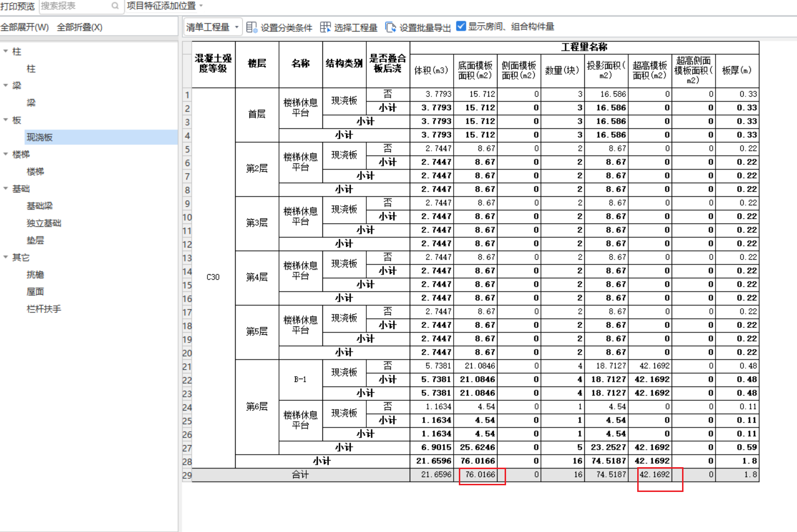Click 打印预览 button
The height and width of the screenshot is (532, 797).
(18, 6)
